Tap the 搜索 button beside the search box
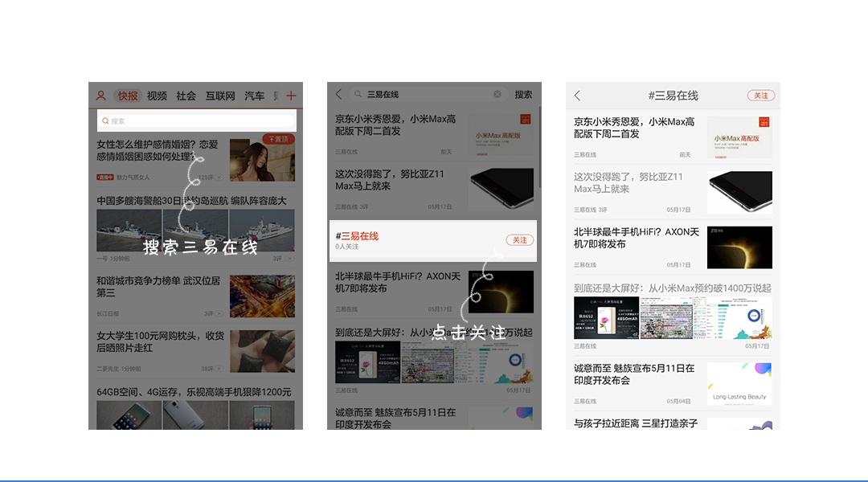The height and width of the screenshot is (482, 868). tap(523, 94)
